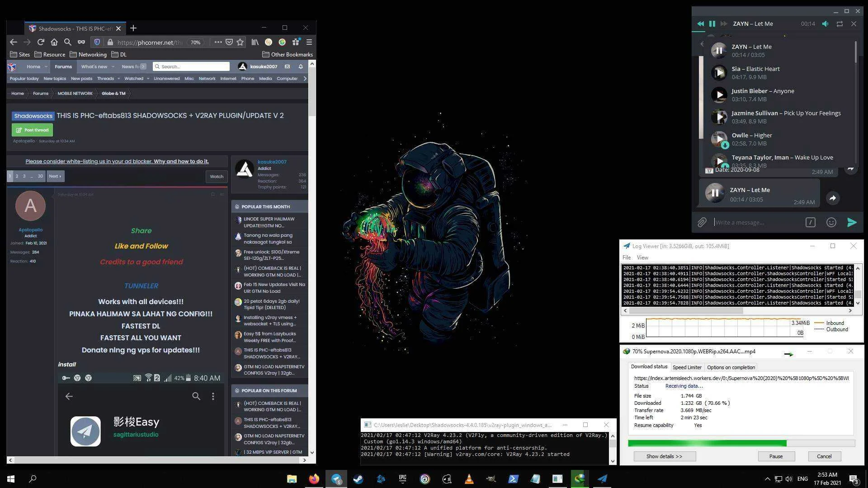Open Firefox home page icon
868x488 pixels.
54,42
